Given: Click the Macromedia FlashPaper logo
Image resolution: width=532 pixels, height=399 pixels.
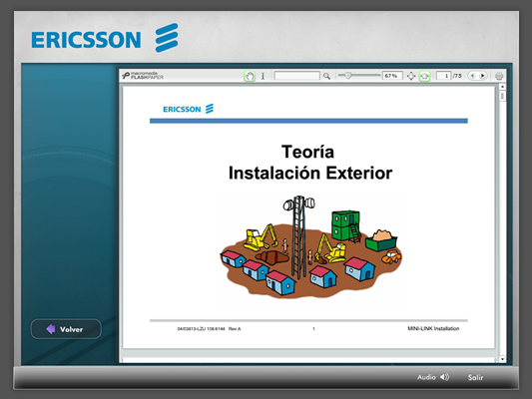Looking at the screenshot, I should pos(143,76).
